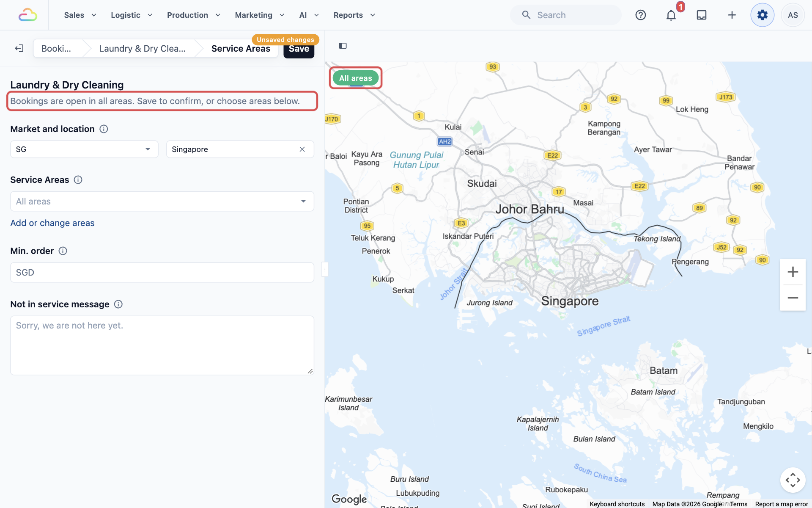Image resolution: width=812 pixels, height=508 pixels.
Task: Toggle the side panel collapse icon
Action: 343,46
